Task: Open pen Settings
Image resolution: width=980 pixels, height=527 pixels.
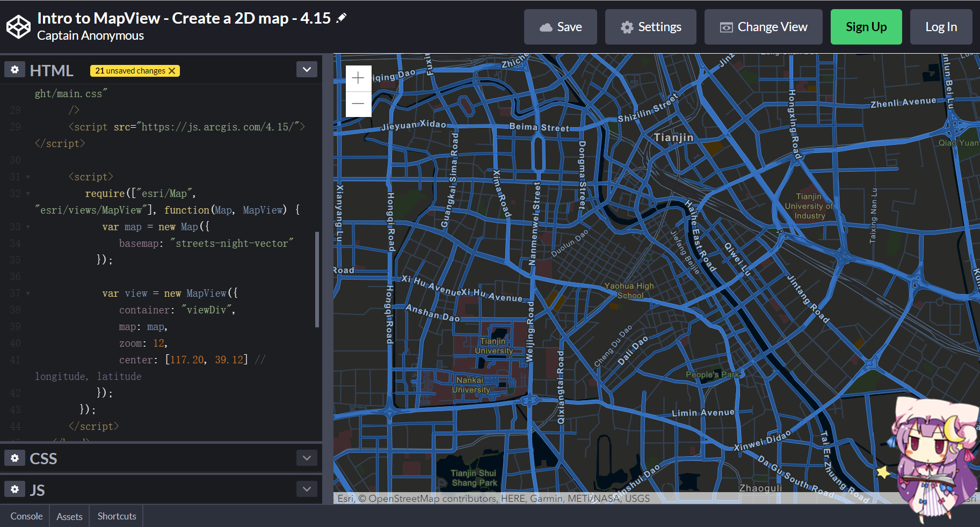Action: (650, 27)
